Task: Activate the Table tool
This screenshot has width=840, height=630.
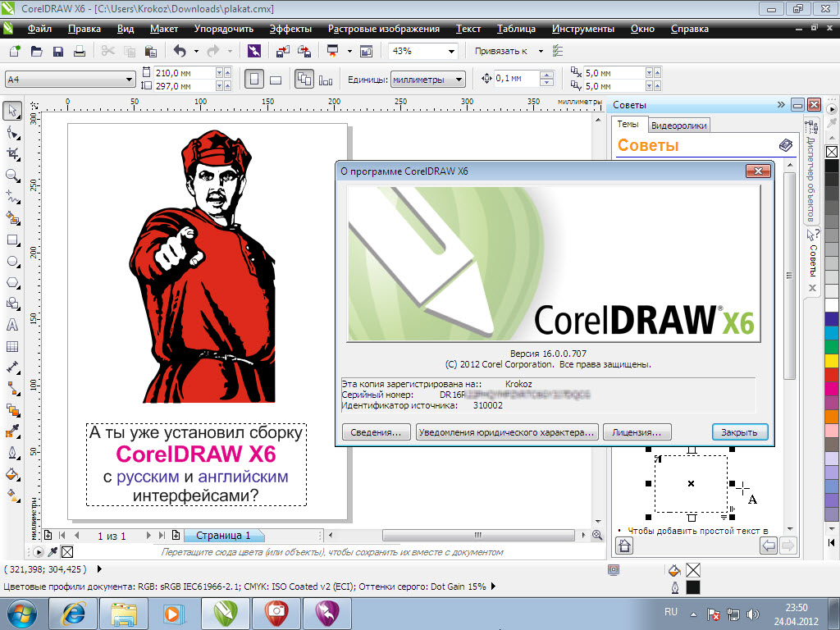Action: click(x=12, y=346)
